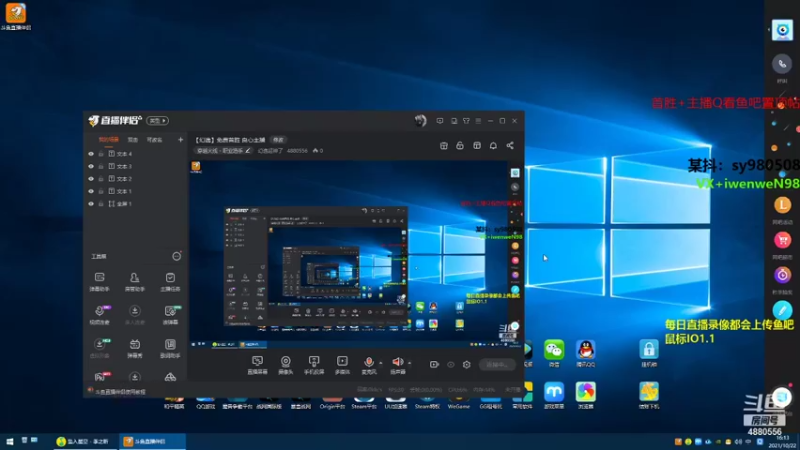This screenshot has height=450, width=800.
Task: Select the 文本 1 source row
Action: [x=135, y=191]
